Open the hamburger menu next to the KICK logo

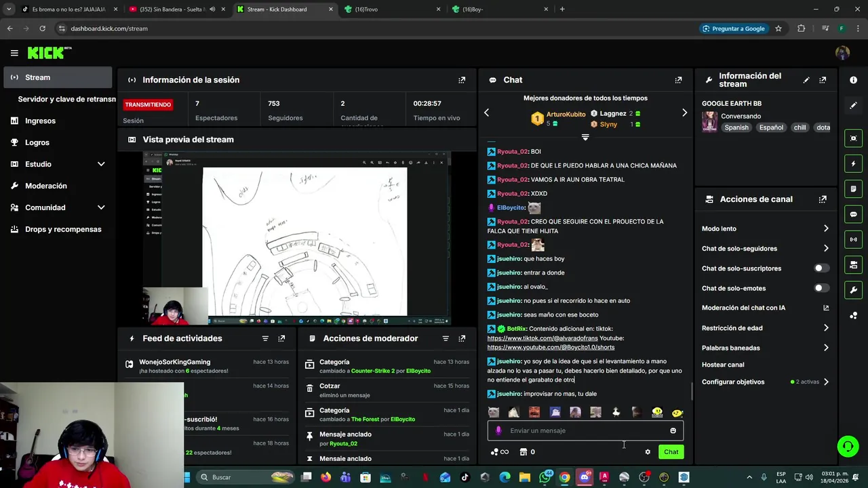pos(14,53)
